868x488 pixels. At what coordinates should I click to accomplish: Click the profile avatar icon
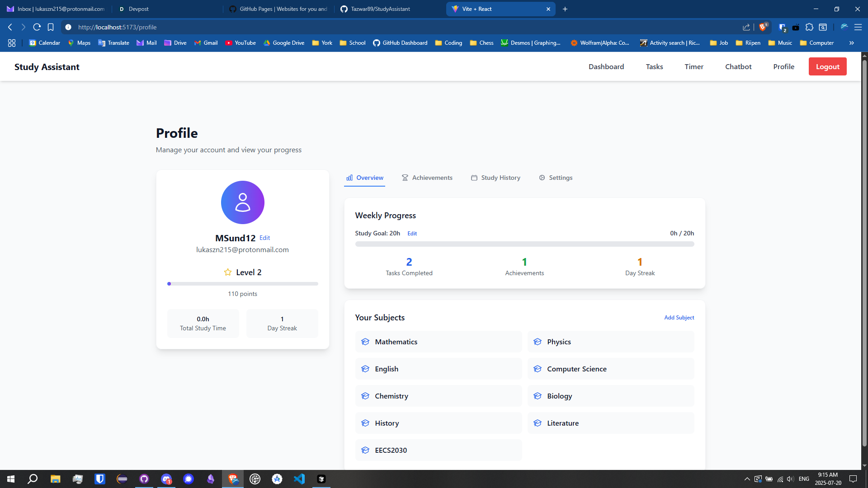point(242,202)
